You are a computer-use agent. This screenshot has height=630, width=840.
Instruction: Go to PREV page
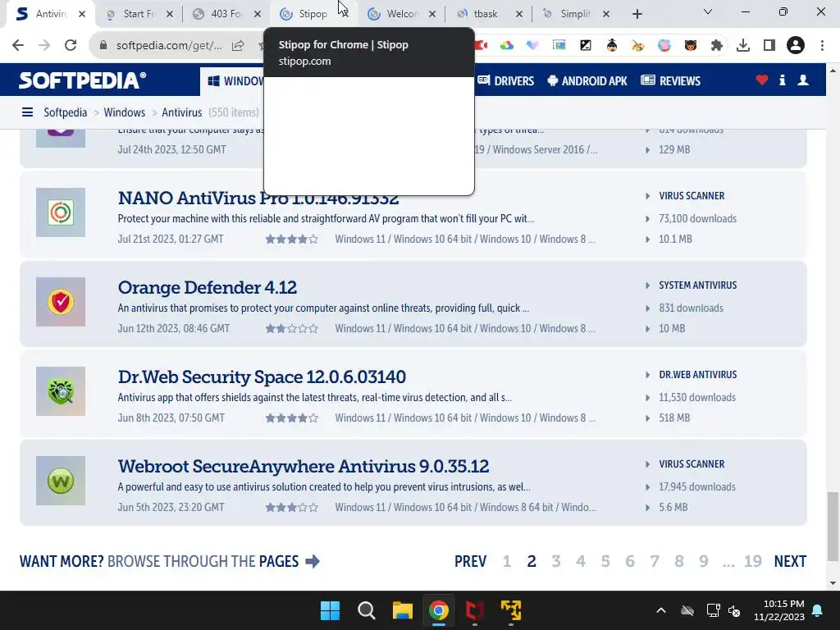click(x=470, y=561)
